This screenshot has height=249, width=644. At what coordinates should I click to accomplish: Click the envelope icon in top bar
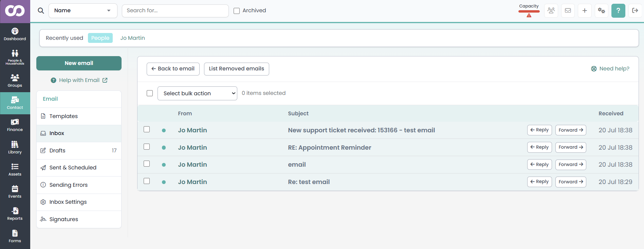coord(568,11)
